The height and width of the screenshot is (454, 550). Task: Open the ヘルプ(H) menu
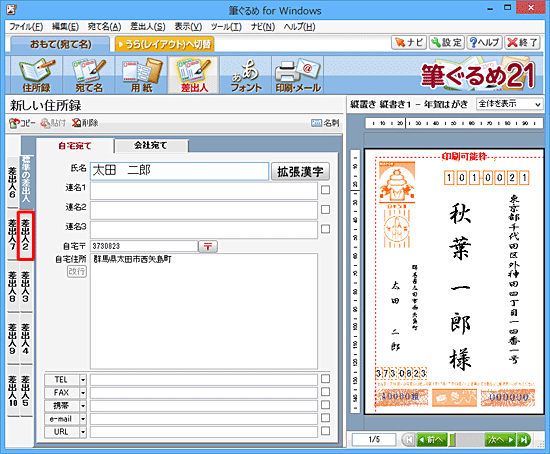coord(300,27)
